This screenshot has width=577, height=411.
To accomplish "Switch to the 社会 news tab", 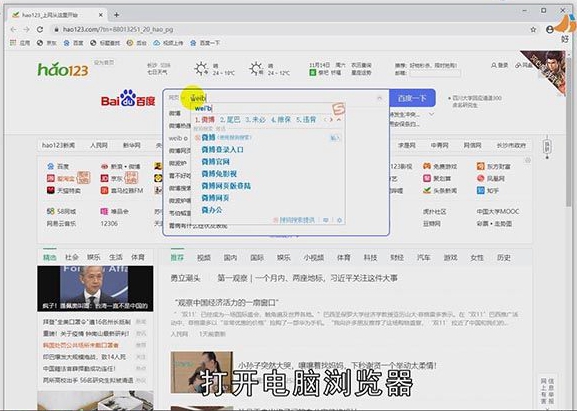I will coord(72,257).
